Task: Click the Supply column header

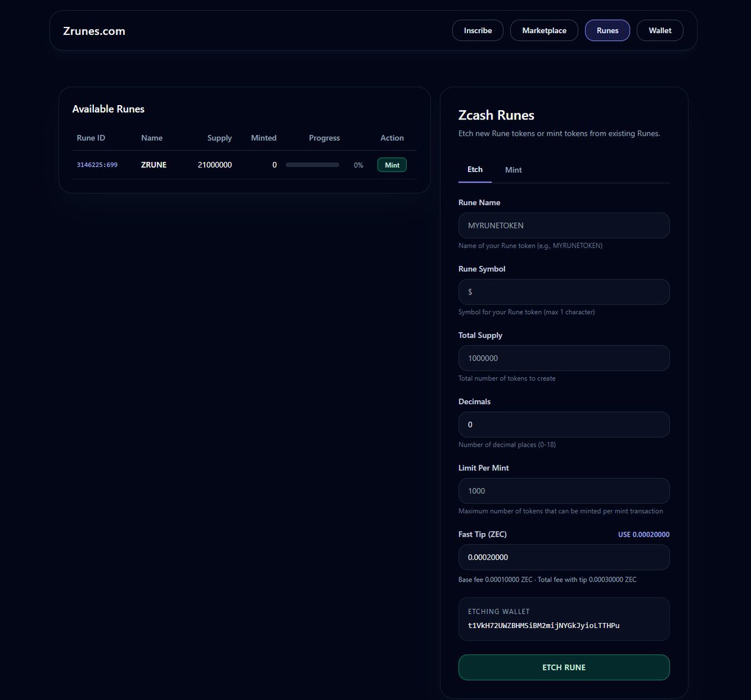Action: pos(220,138)
